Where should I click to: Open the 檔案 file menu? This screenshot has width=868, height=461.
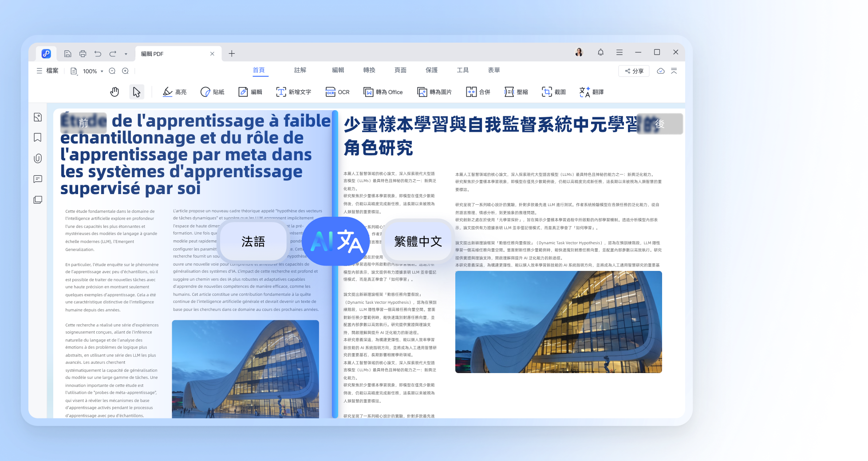point(47,71)
